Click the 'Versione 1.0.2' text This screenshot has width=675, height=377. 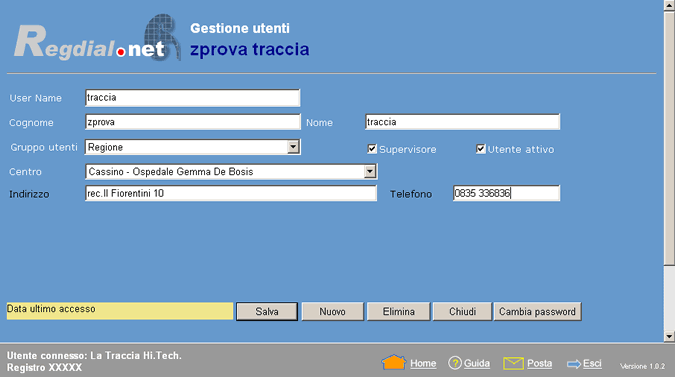(642, 366)
